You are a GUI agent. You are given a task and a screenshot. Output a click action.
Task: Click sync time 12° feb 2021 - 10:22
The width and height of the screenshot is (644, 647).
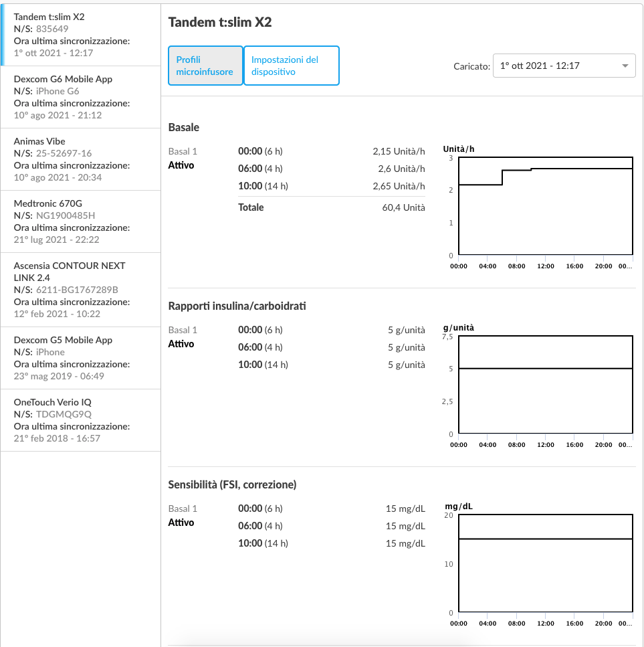click(x=57, y=314)
